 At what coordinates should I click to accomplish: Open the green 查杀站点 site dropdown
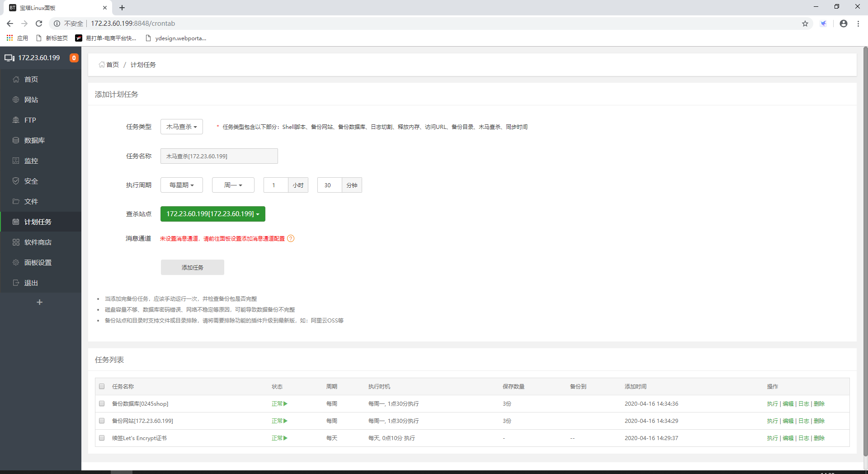tap(213, 214)
